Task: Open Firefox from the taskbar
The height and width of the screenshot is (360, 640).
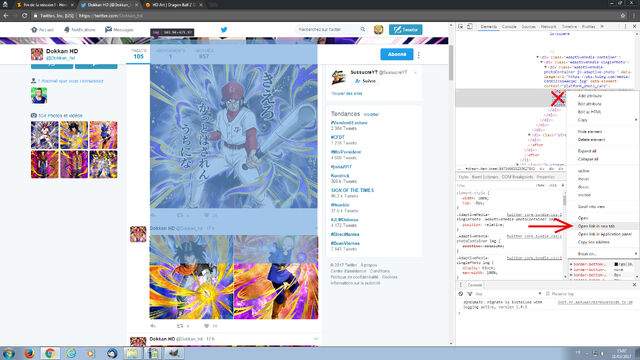Action: click(29, 353)
